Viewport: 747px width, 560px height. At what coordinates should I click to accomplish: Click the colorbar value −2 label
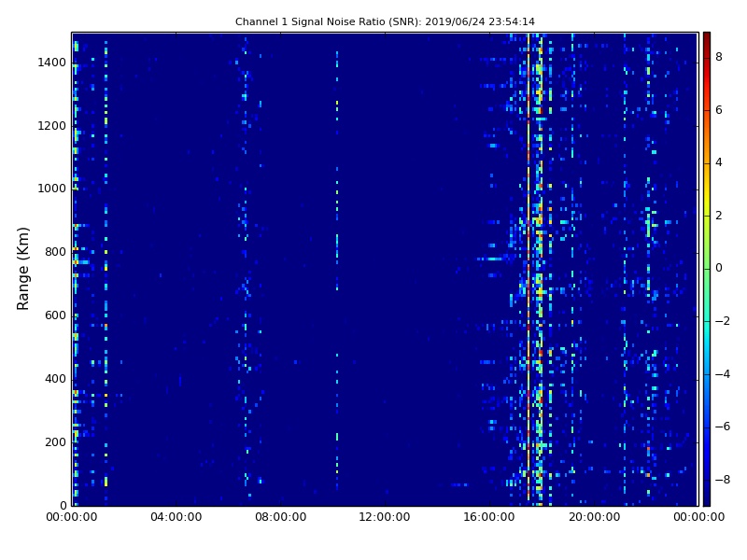click(722, 321)
